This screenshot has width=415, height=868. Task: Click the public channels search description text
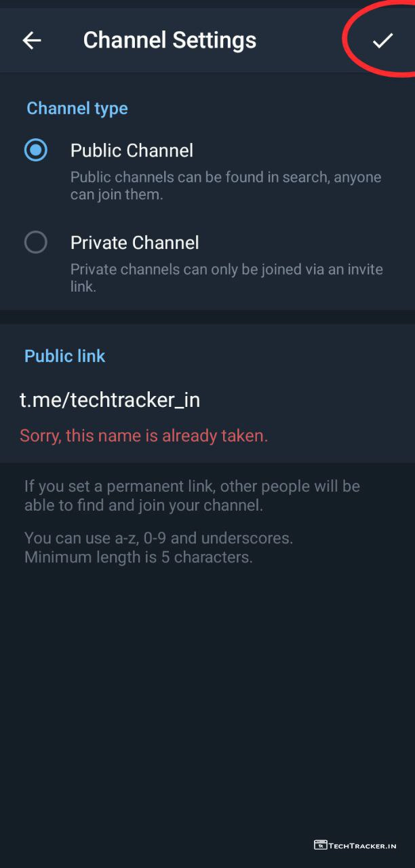click(226, 186)
